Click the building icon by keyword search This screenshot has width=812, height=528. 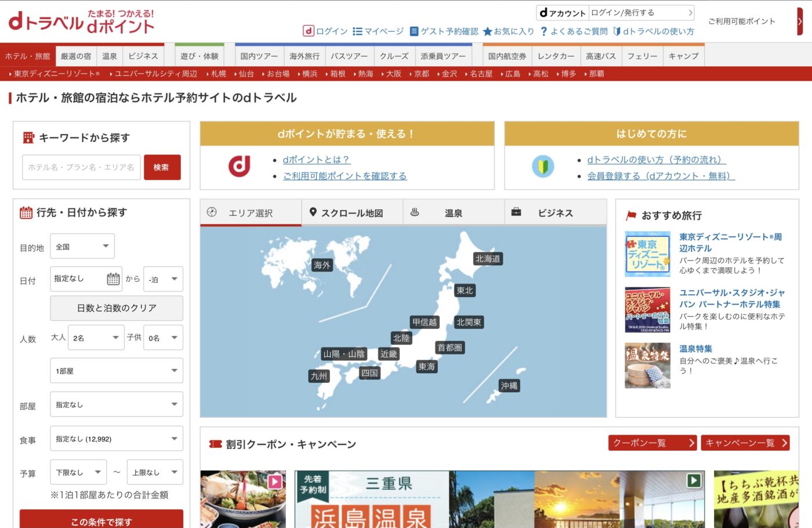click(x=28, y=138)
